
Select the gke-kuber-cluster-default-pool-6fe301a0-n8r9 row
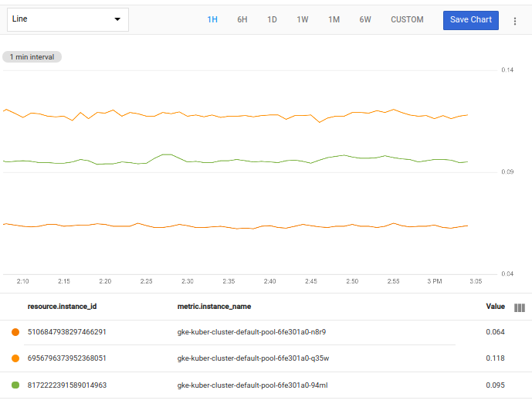pyautogui.click(x=252, y=332)
